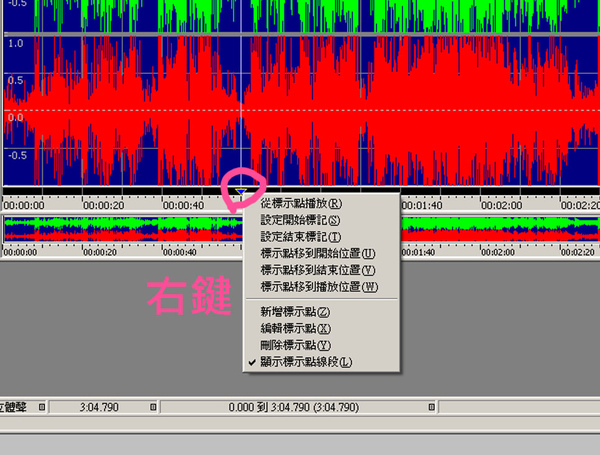Click status icon right of selection range field
Viewport: 600px width, 455px height.
point(431,407)
